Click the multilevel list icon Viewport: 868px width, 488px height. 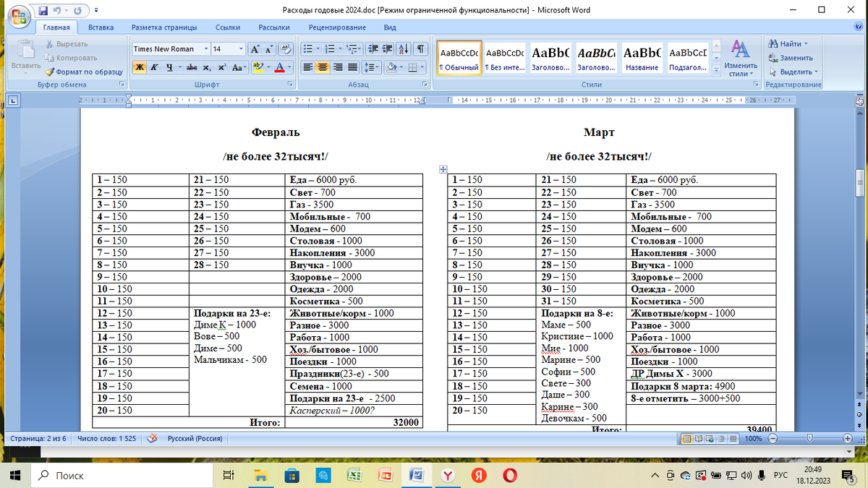pyautogui.click(x=354, y=49)
